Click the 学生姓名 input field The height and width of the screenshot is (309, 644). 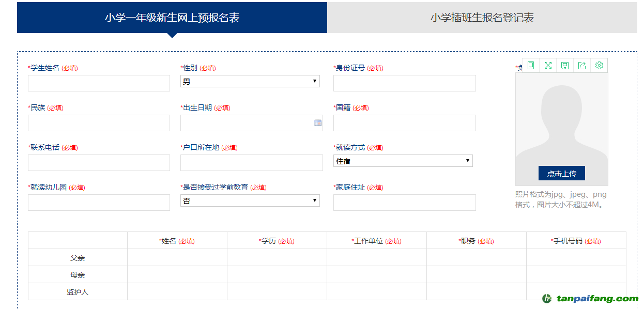pos(99,83)
